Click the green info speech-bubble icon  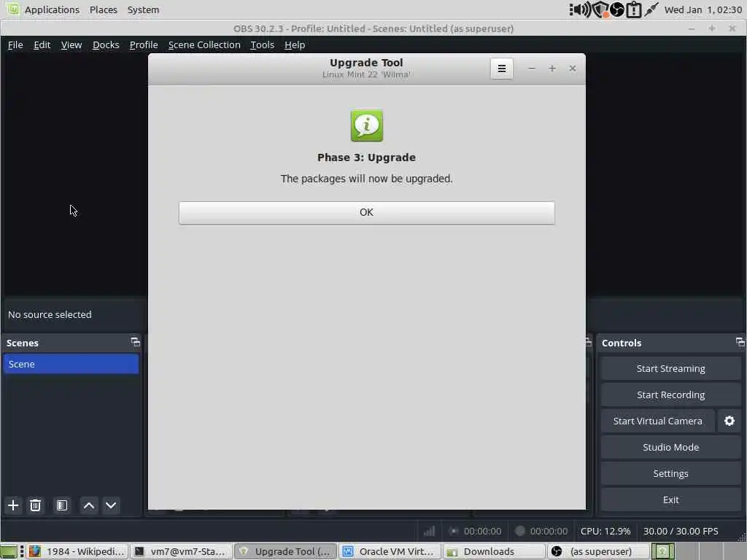pyautogui.click(x=367, y=125)
